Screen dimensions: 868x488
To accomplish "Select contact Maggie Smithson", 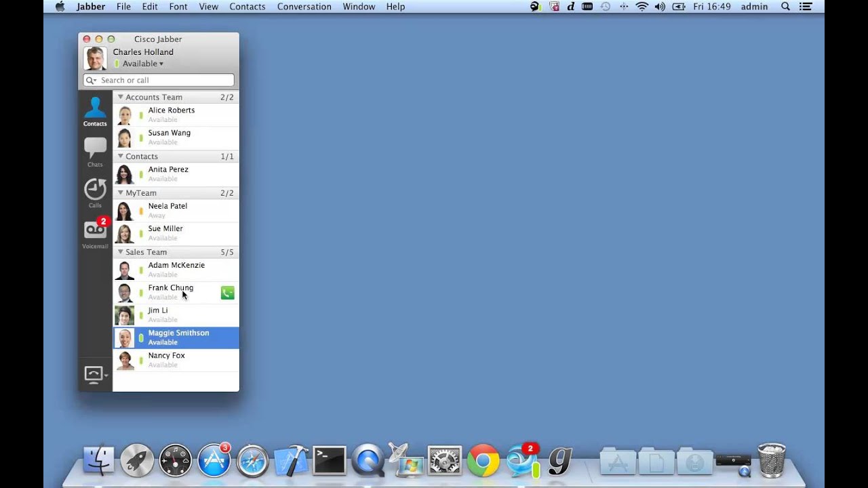I will (176, 338).
